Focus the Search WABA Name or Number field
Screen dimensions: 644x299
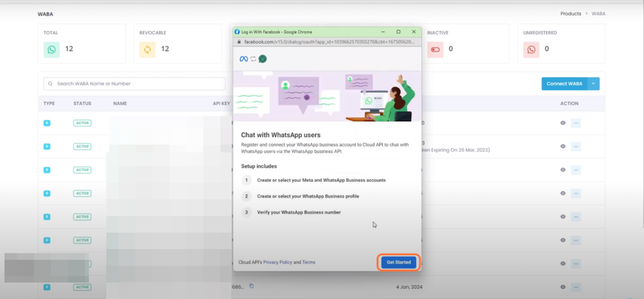coord(135,84)
